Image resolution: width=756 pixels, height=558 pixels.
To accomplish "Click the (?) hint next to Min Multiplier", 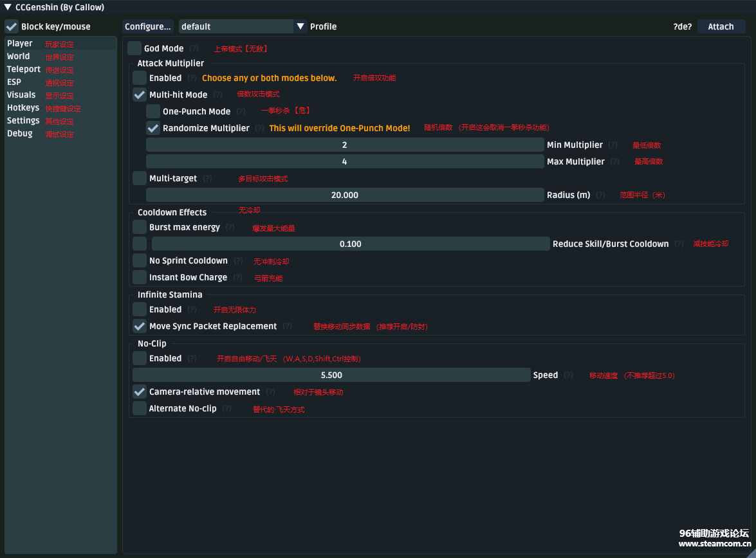I will (613, 145).
